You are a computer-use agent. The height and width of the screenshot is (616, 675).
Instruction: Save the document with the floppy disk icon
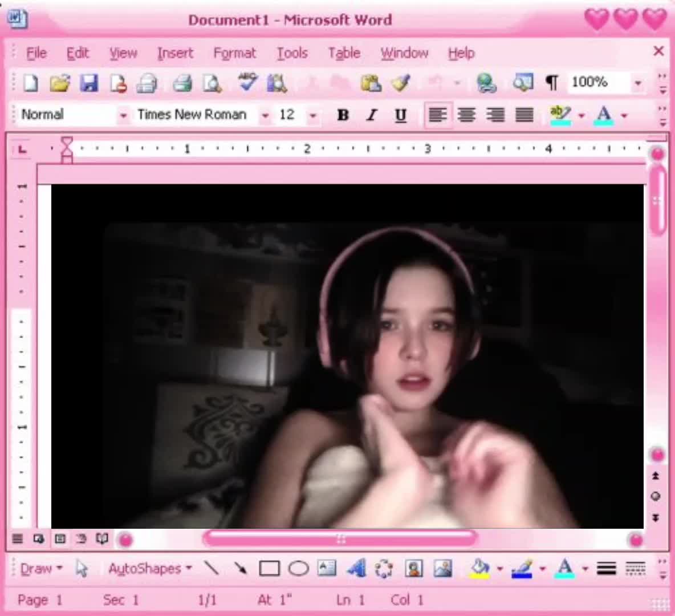click(89, 83)
